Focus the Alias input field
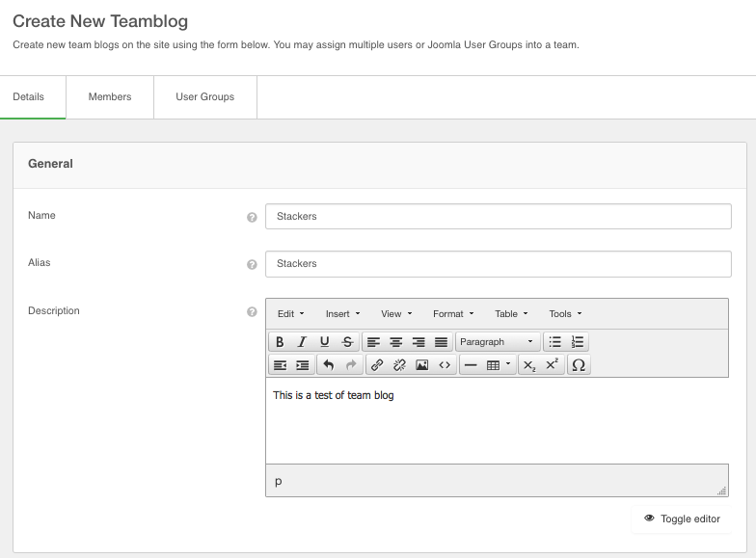This screenshot has width=756, height=558. click(x=498, y=264)
